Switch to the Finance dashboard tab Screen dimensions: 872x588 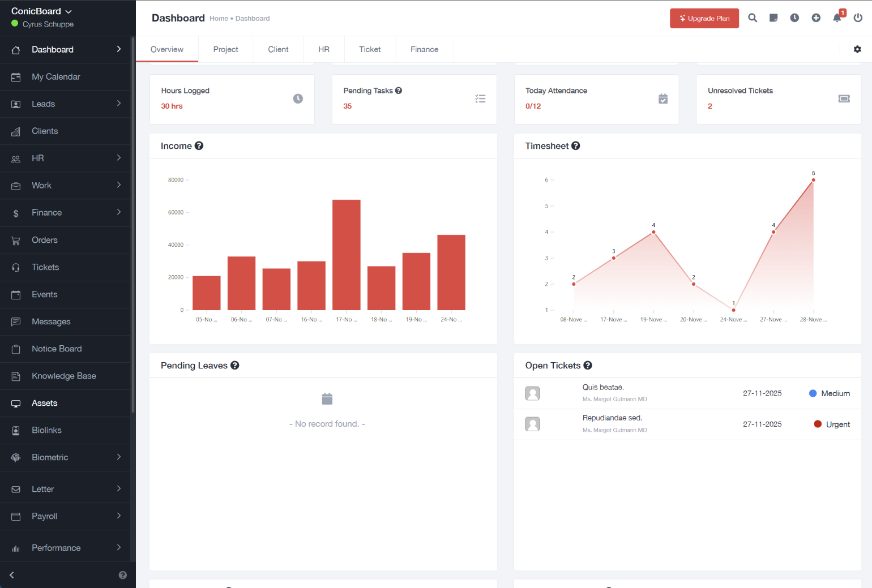(x=425, y=49)
